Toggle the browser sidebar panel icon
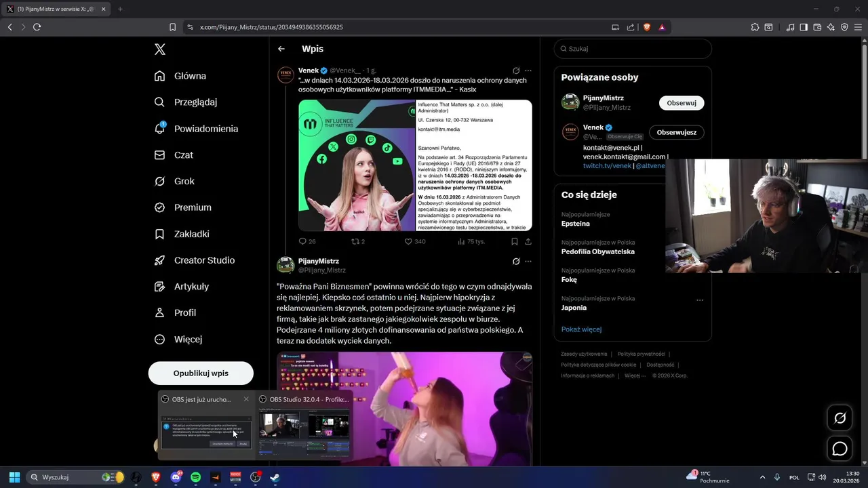Screen dimensions: 868x488 coord(804,27)
